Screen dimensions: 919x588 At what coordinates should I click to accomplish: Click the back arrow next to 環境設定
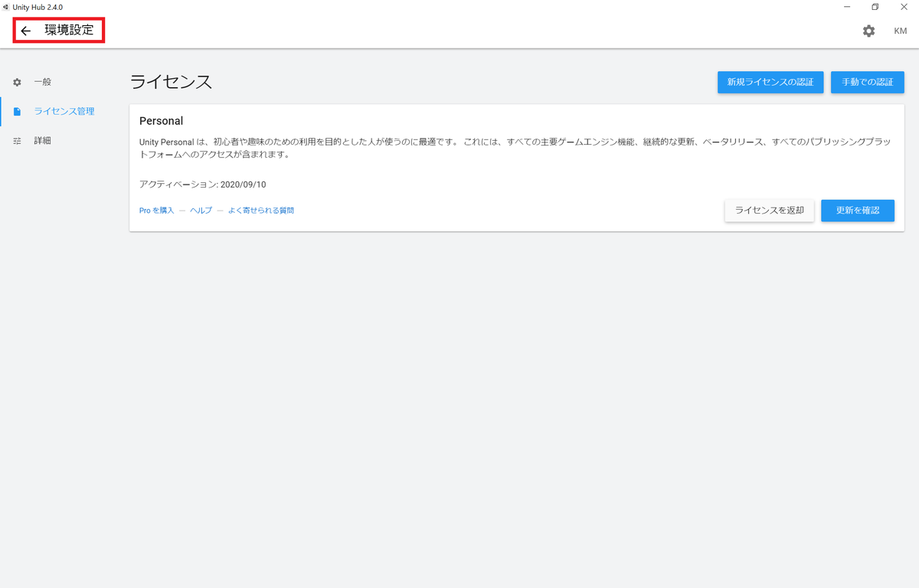(x=25, y=31)
